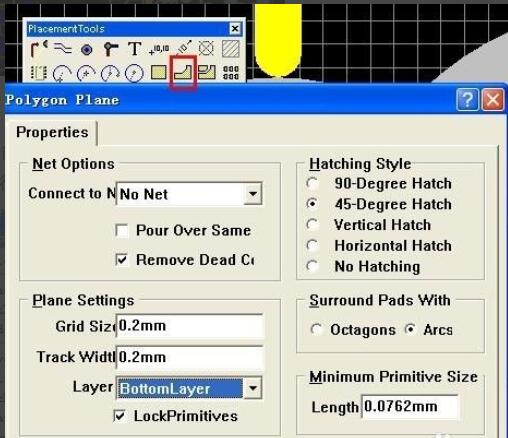Select the Full Circle arc tool

click(x=134, y=73)
